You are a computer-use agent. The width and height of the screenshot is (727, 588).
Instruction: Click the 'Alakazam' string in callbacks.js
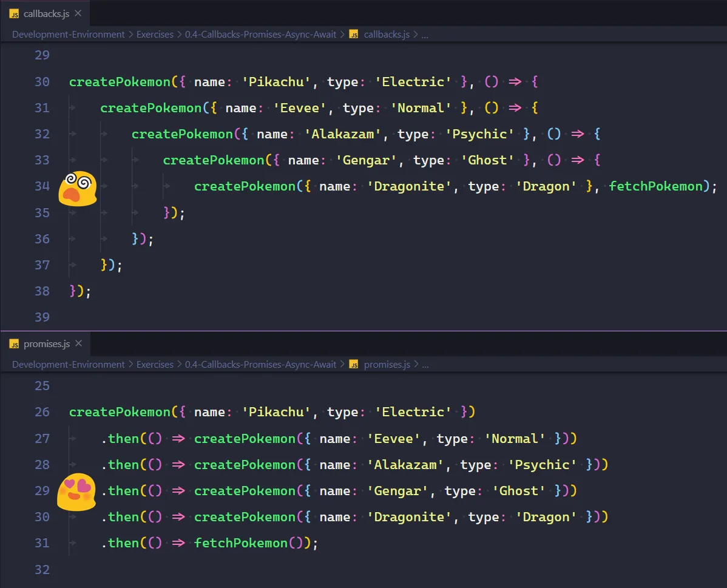[343, 134]
